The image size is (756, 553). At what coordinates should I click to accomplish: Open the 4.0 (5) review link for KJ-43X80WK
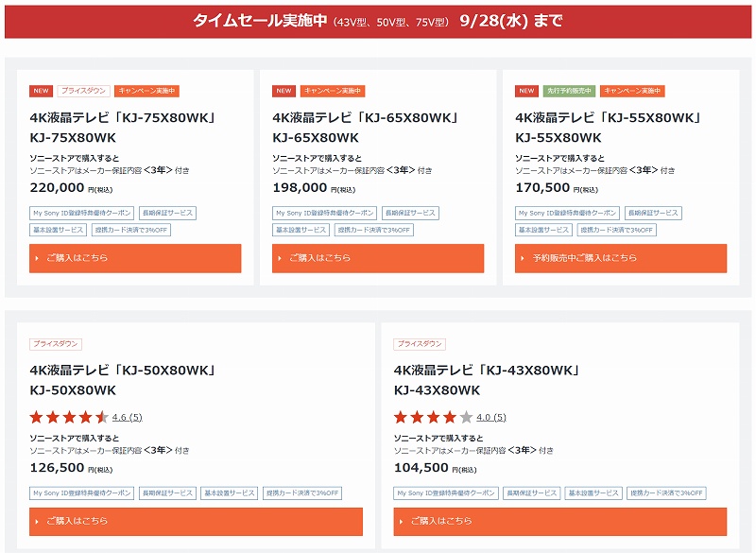(491, 417)
